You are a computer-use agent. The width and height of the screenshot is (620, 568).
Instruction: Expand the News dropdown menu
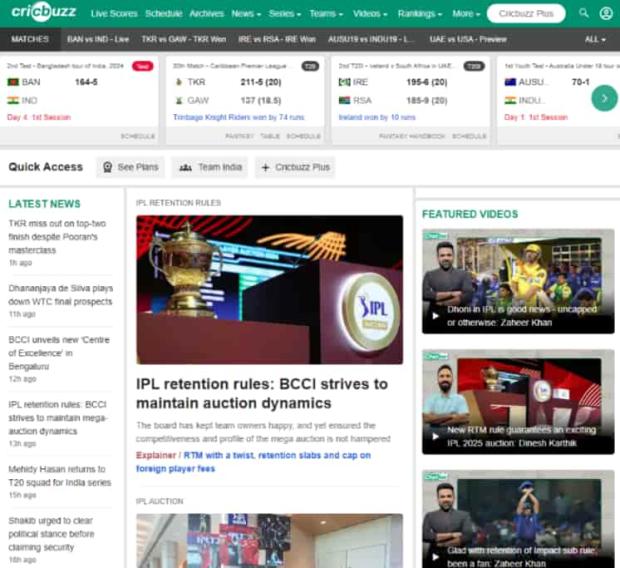pyautogui.click(x=246, y=14)
